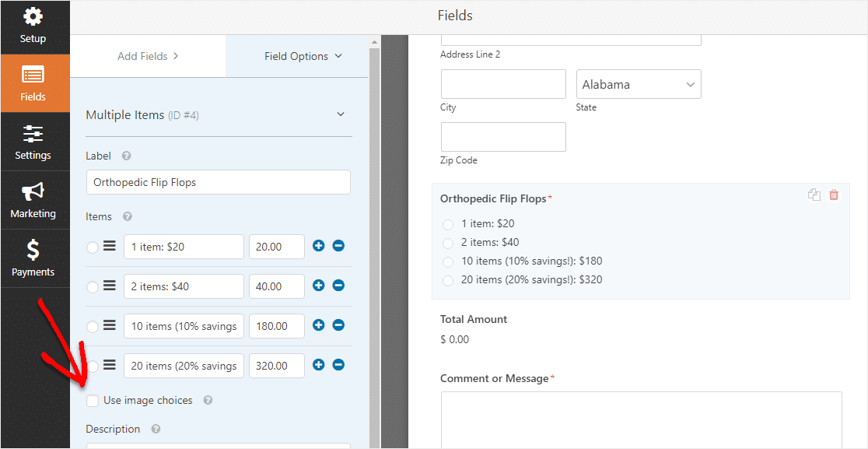
Task: Delete the Orthopedic Flip Flops field
Action: tap(834, 195)
